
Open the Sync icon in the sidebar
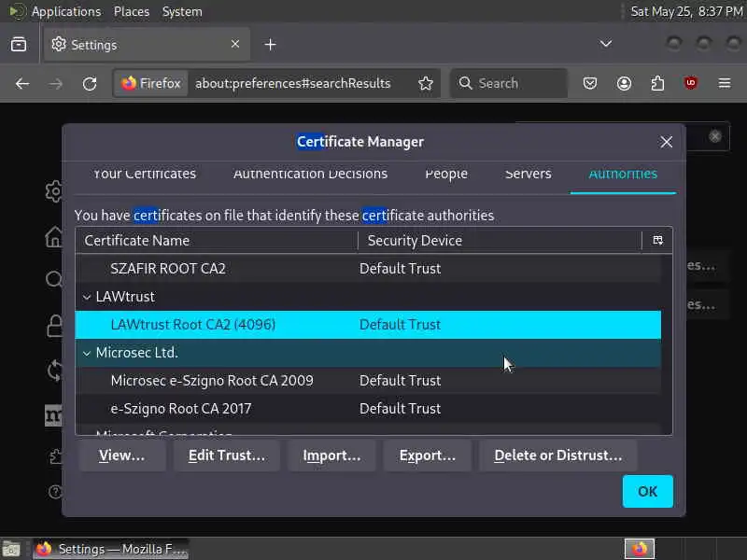point(55,370)
